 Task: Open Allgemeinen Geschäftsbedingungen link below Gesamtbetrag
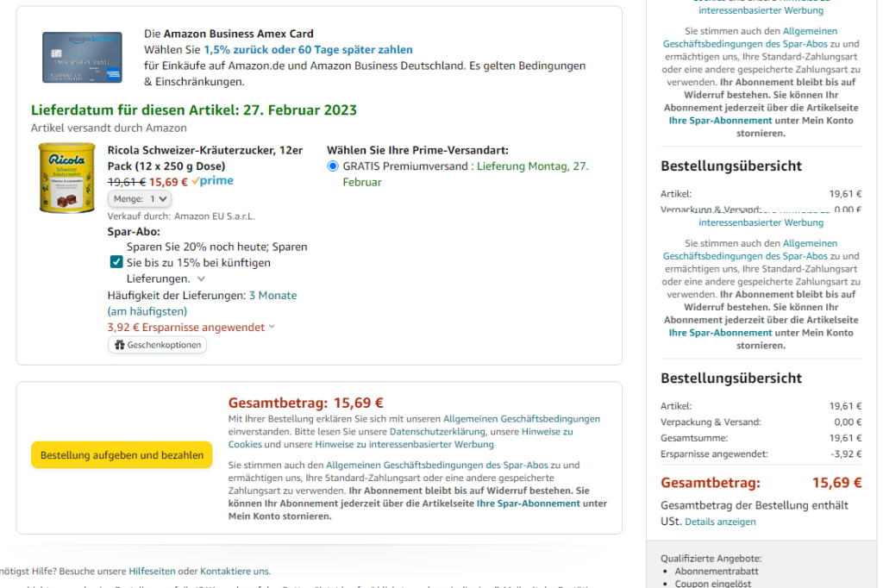[522, 419]
